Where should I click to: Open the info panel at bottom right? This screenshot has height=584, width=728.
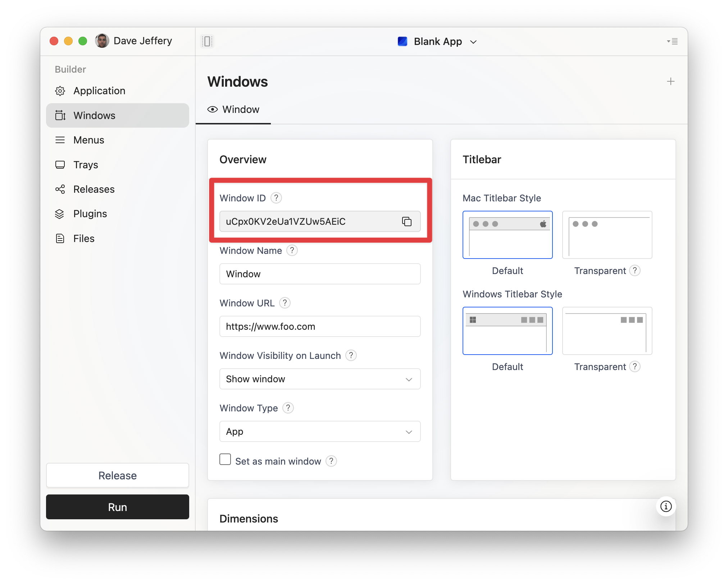[666, 506]
